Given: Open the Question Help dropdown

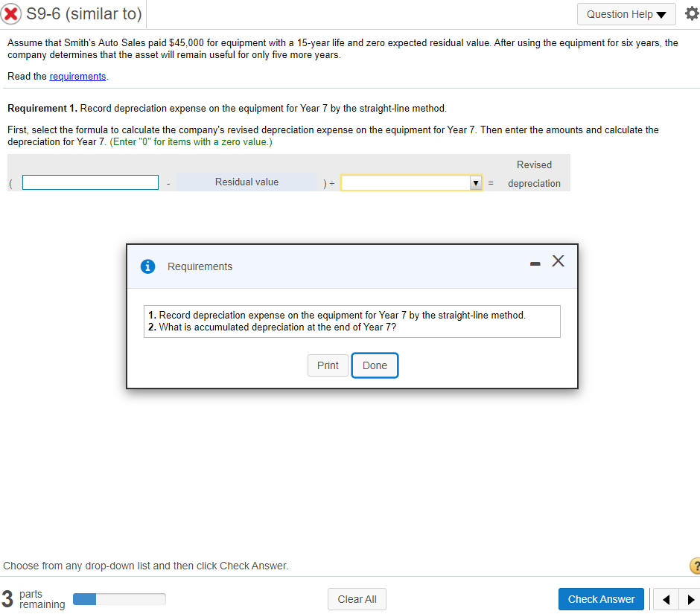Looking at the screenshot, I should tap(626, 14).
